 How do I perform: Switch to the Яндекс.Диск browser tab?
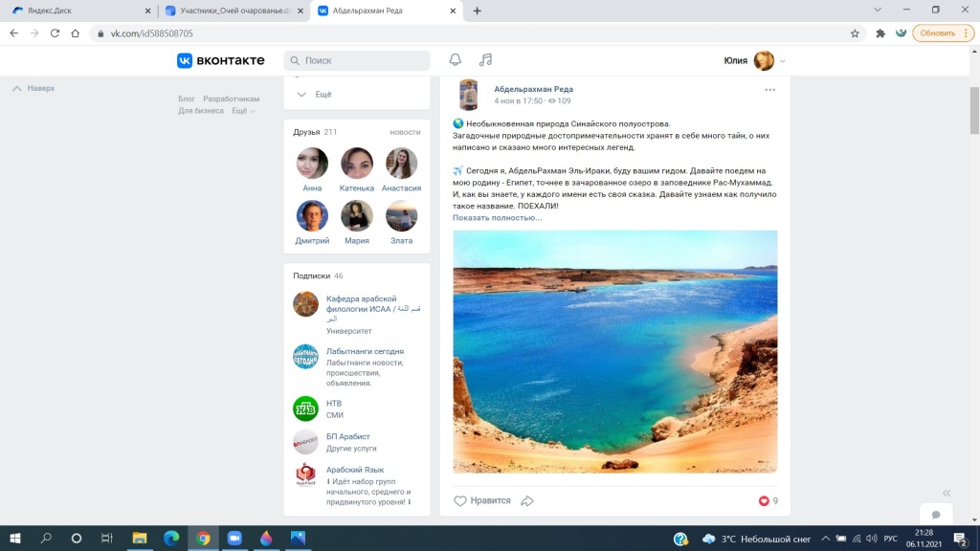78,11
